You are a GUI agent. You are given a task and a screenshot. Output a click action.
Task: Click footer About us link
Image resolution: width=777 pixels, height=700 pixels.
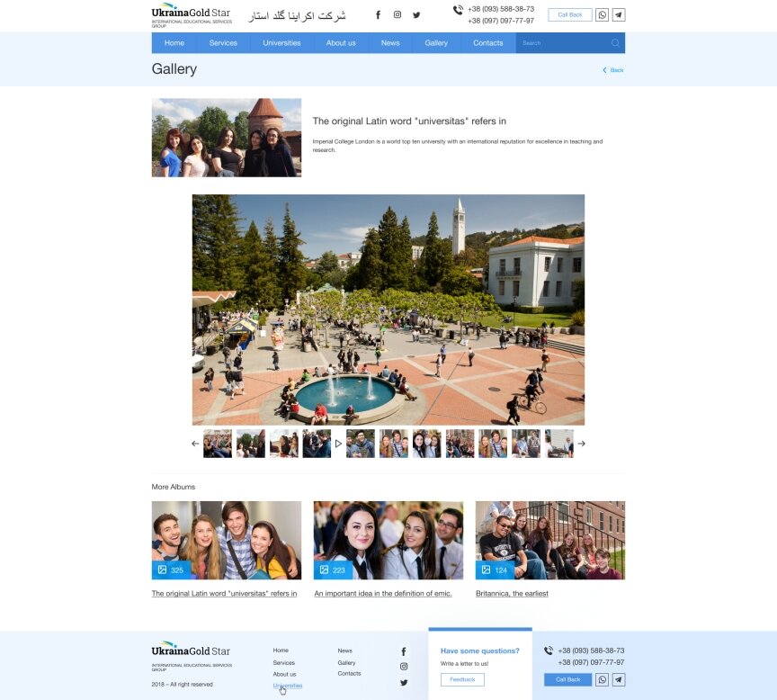pyautogui.click(x=284, y=674)
